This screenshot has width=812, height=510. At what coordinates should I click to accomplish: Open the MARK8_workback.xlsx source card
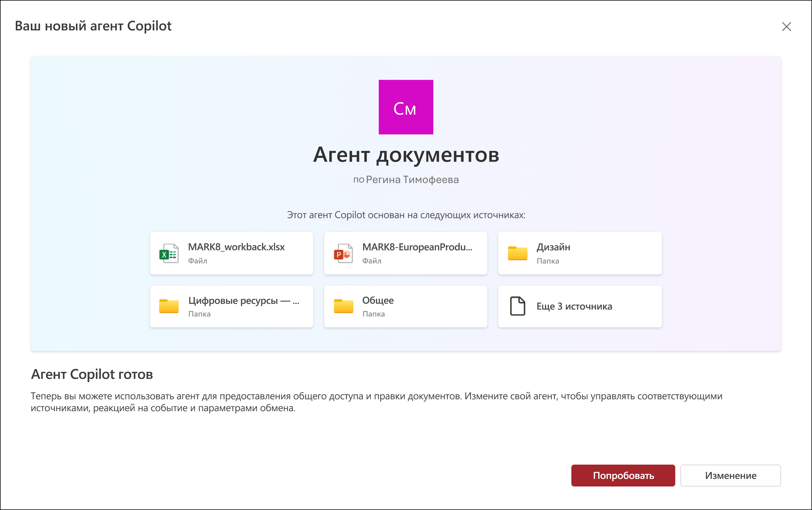pos(231,253)
